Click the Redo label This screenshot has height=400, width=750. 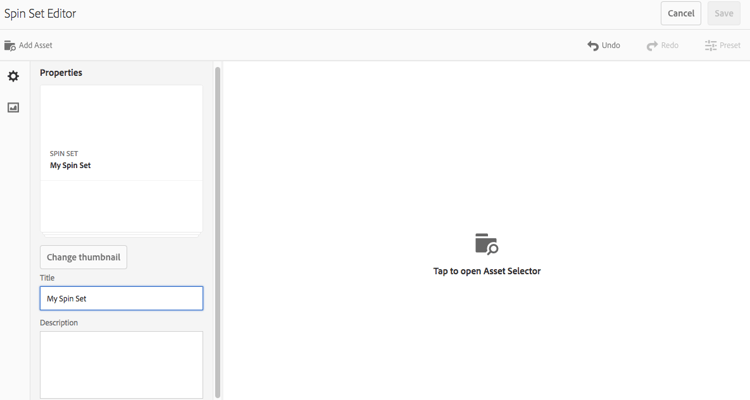click(x=670, y=45)
